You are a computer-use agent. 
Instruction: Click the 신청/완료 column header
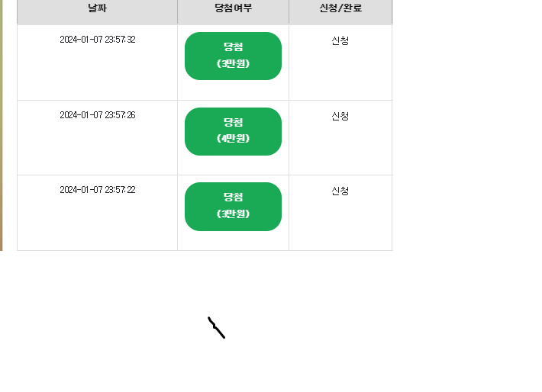340,8
